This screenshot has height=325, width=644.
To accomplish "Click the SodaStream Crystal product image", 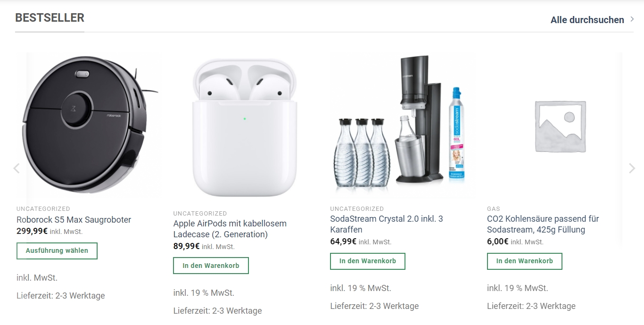I will 403,125.
